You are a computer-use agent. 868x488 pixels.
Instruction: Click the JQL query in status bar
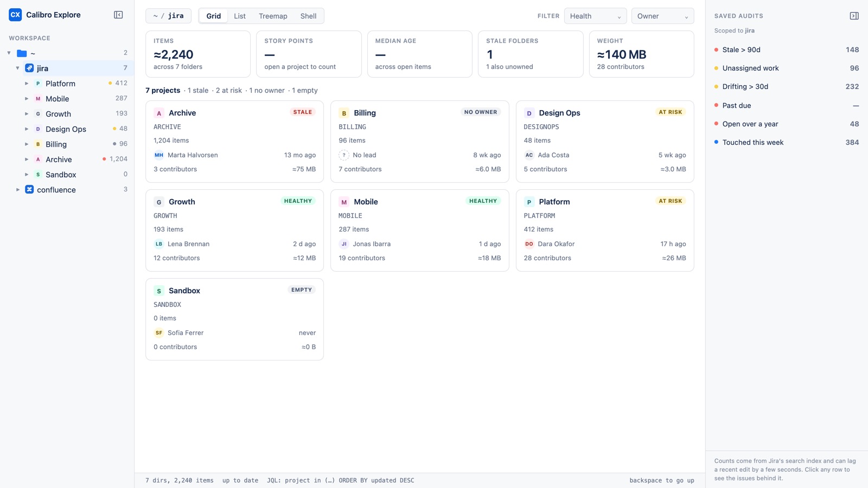[x=341, y=480]
